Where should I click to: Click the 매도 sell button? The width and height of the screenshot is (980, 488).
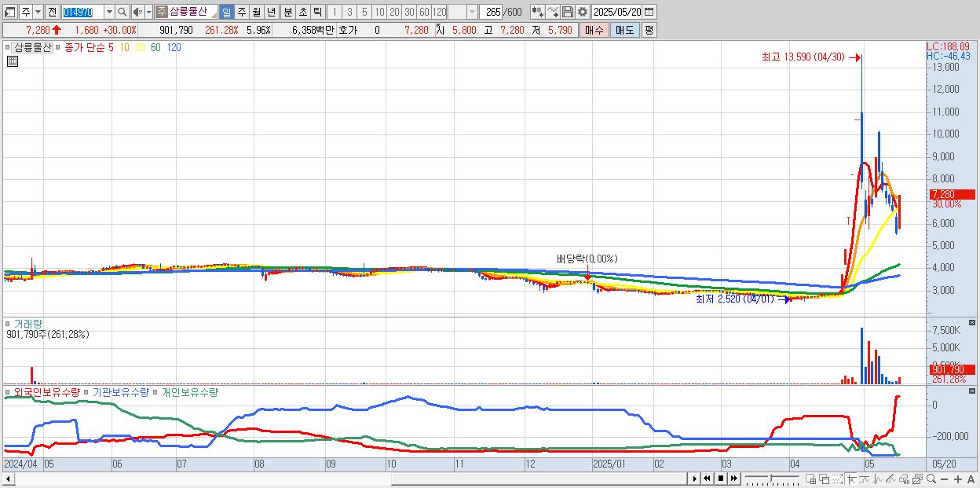pyautogui.click(x=624, y=30)
